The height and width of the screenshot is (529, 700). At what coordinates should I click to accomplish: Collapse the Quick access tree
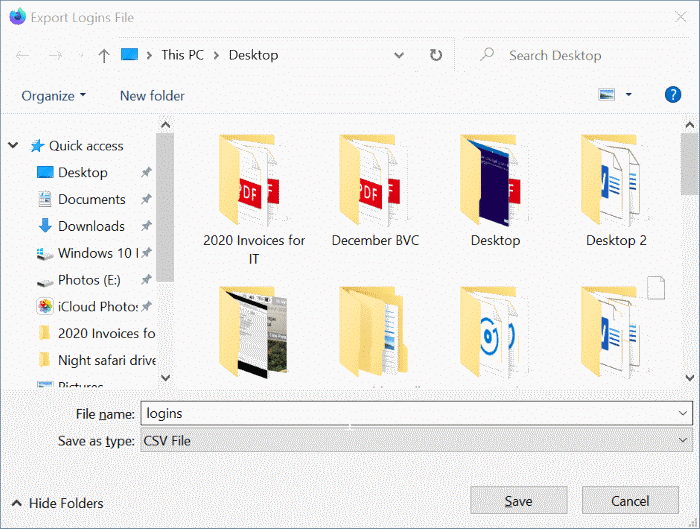tap(13, 145)
